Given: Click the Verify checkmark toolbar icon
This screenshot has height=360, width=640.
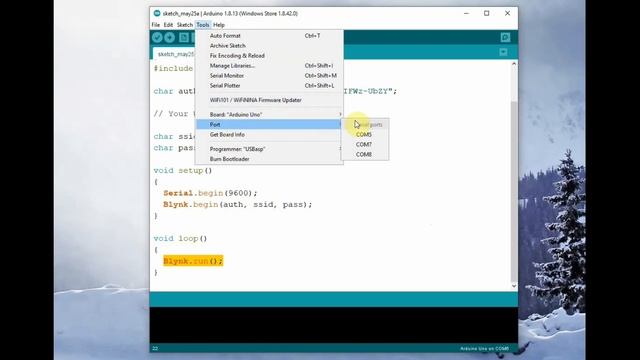Looking at the screenshot, I should click(x=157, y=38).
